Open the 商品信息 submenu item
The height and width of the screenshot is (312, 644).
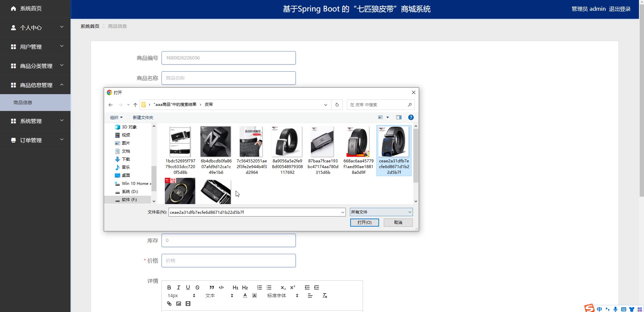click(35, 103)
